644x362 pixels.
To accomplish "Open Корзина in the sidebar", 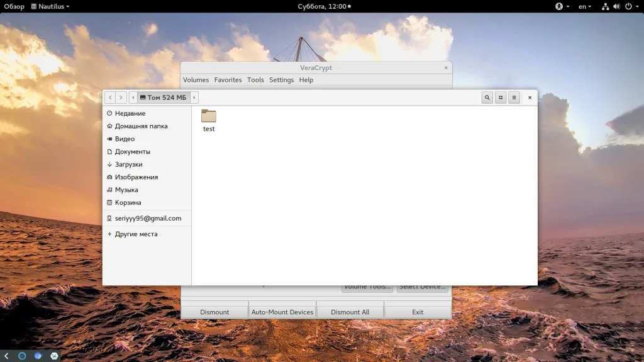I will (128, 202).
